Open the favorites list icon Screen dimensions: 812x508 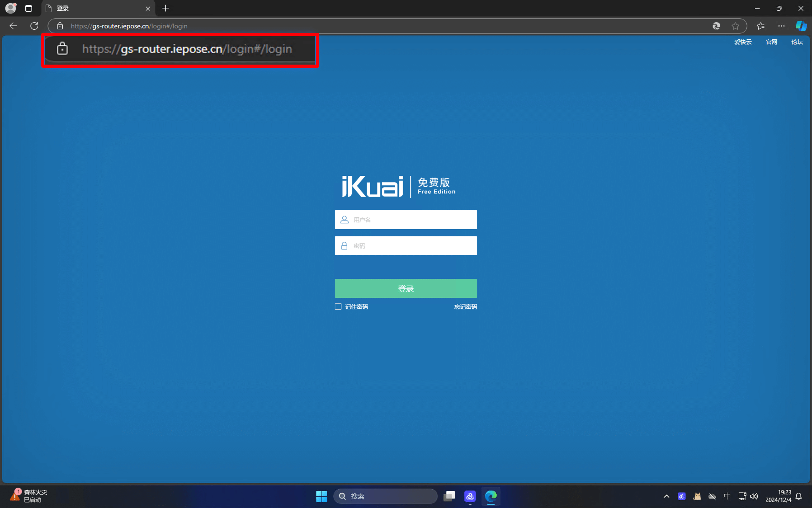coord(761,26)
